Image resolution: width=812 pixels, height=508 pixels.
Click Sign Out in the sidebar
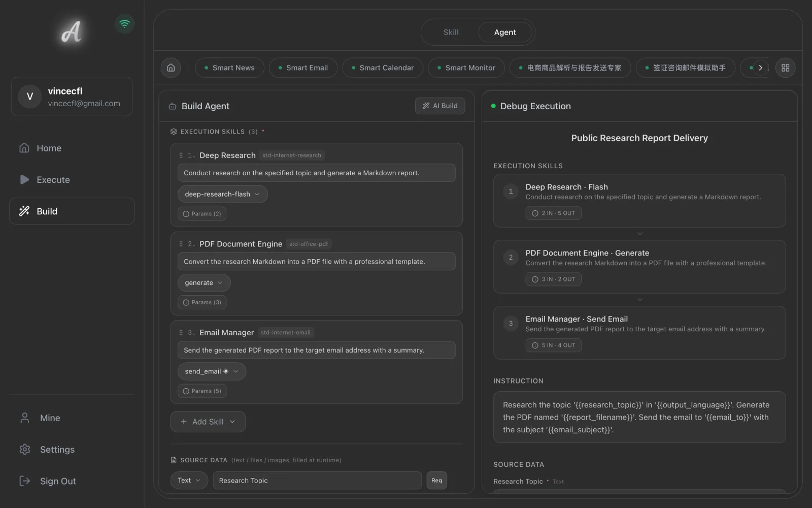(x=72, y=481)
